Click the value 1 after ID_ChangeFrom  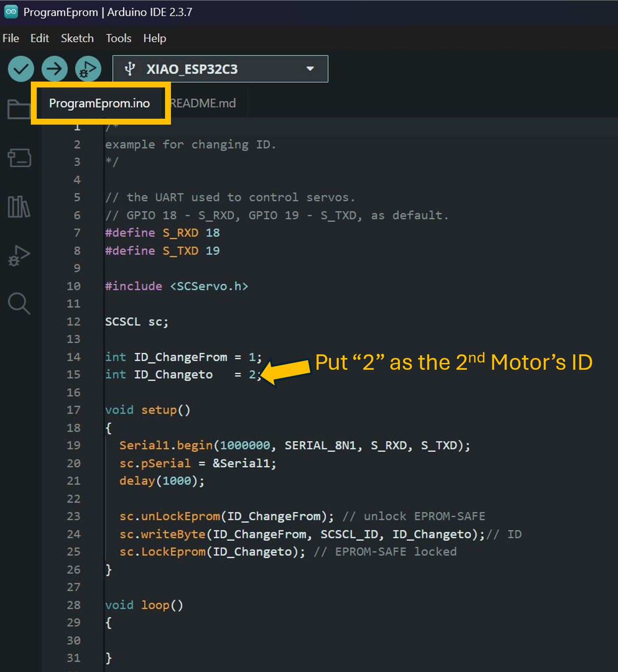tap(252, 357)
